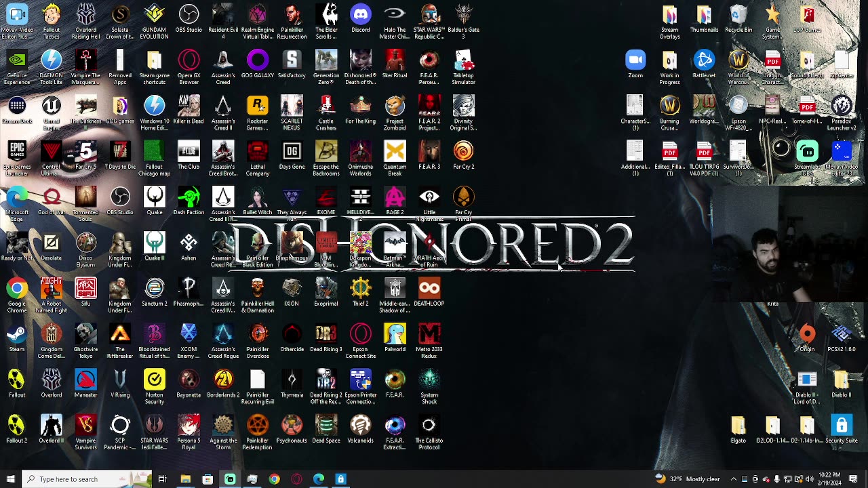Viewport: 868px width, 488px height.
Task: Open Edge from the taskbar
Action: pyautogui.click(x=319, y=479)
